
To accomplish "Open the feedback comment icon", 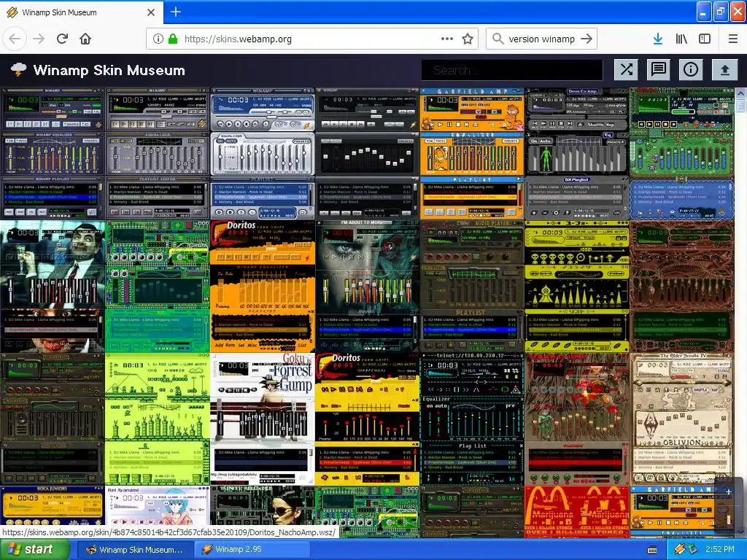I will [659, 70].
